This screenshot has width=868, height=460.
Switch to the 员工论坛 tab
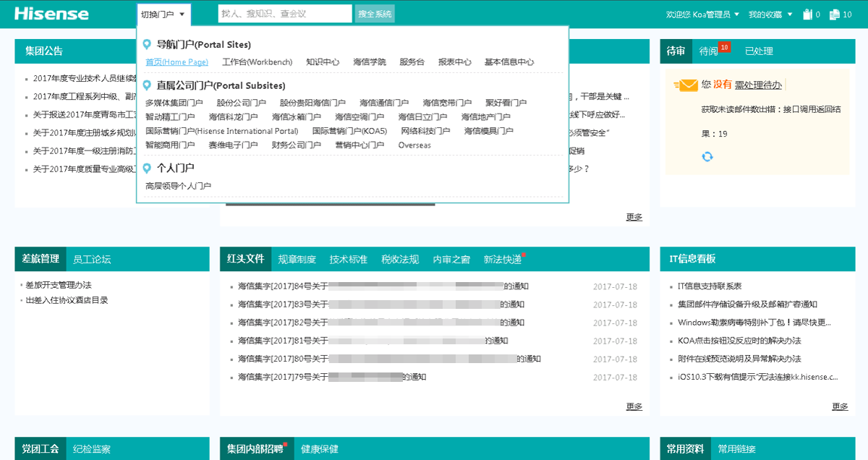click(x=92, y=259)
